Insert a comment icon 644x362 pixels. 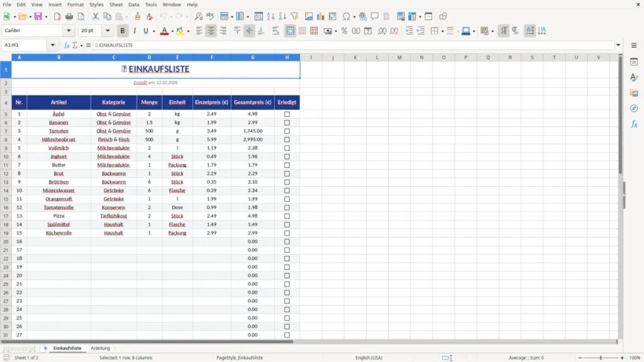click(375, 16)
